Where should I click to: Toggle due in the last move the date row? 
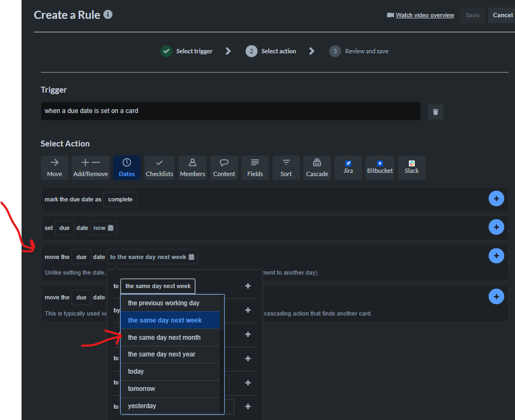[81, 297]
